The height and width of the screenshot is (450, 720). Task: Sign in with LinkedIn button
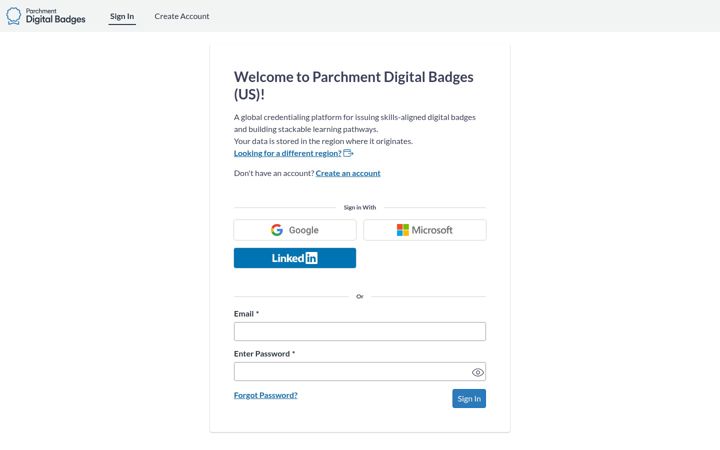(x=295, y=258)
